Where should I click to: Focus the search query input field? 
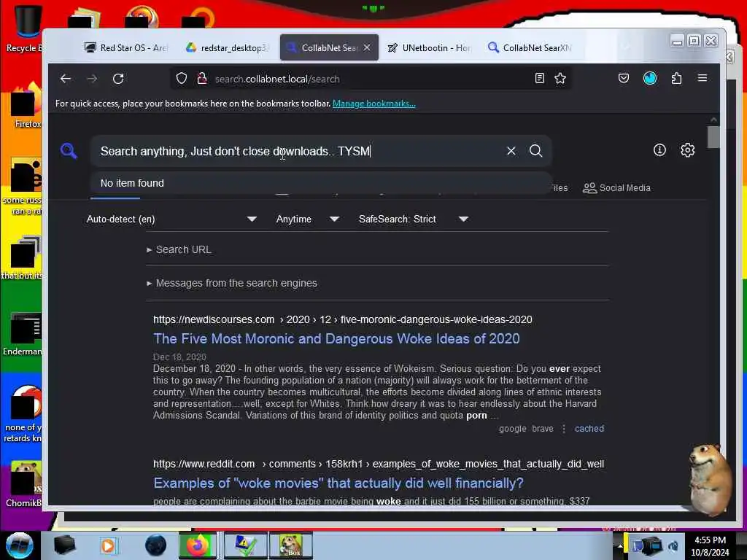pyautogui.click(x=298, y=151)
